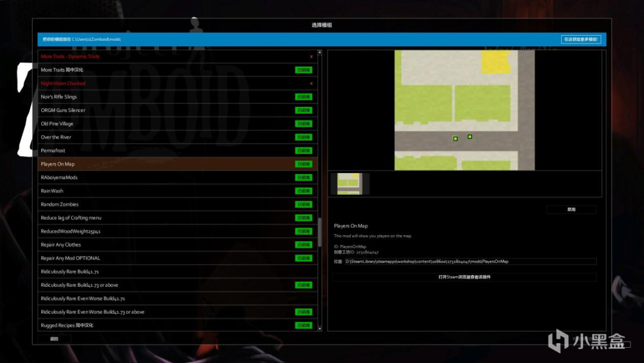Image resolution: width=644 pixels, height=363 pixels.
Task: Click 打开Steam浏览器查看该插件 button
Action: pyautogui.click(x=464, y=277)
